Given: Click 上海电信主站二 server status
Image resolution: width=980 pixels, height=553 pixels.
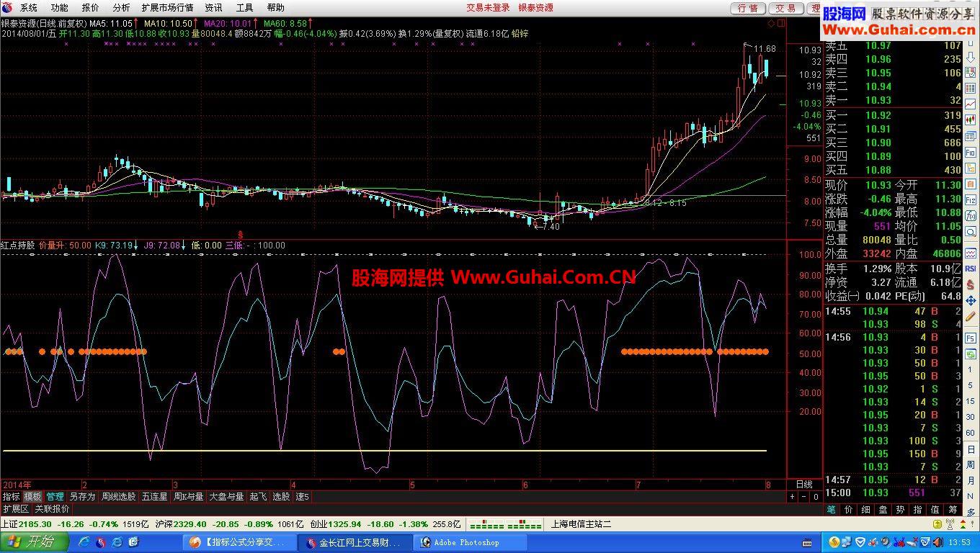Looking at the screenshot, I should pyautogui.click(x=582, y=524).
